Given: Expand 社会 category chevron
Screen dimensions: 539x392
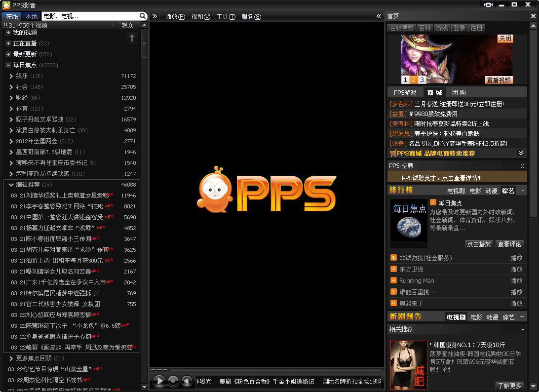Looking at the screenshot, I should tap(11, 87).
